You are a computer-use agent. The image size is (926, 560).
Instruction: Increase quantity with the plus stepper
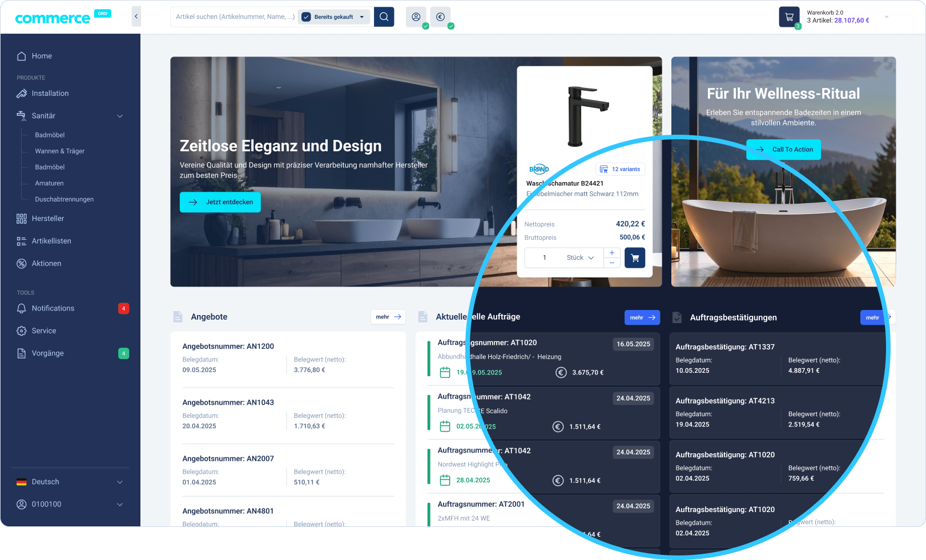[612, 252]
